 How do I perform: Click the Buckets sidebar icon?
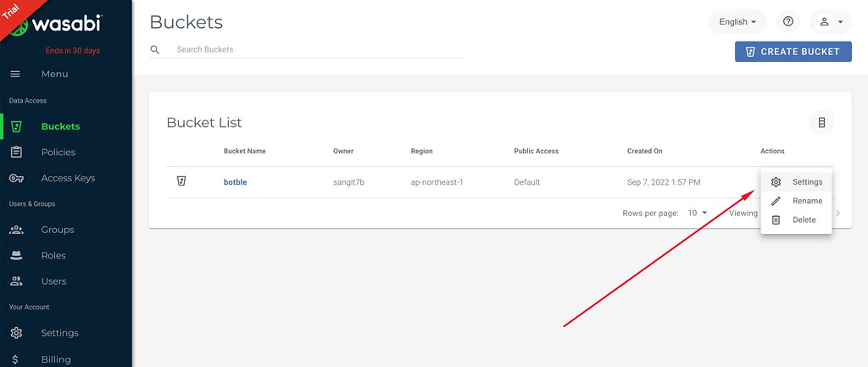[17, 126]
